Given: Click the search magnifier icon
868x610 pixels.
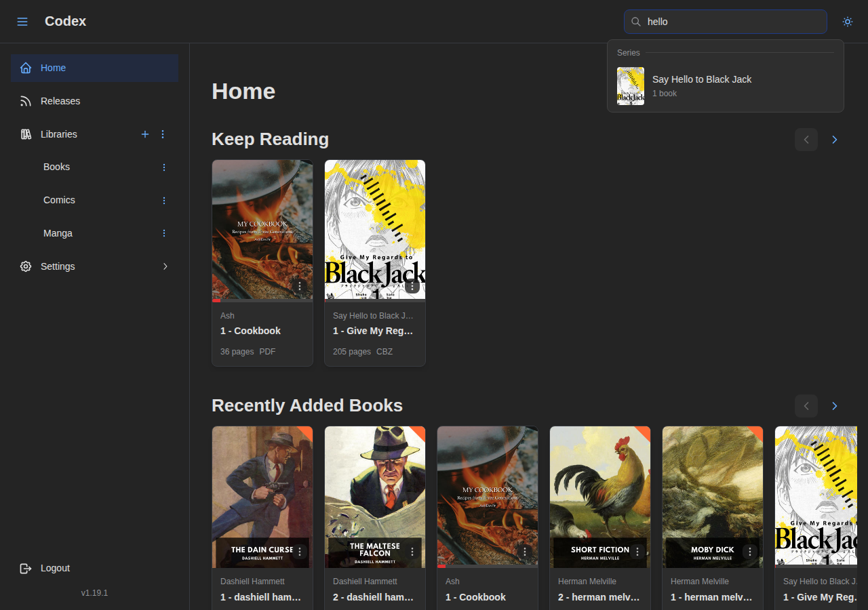Looking at the screenshot, I should pos(636,22).
